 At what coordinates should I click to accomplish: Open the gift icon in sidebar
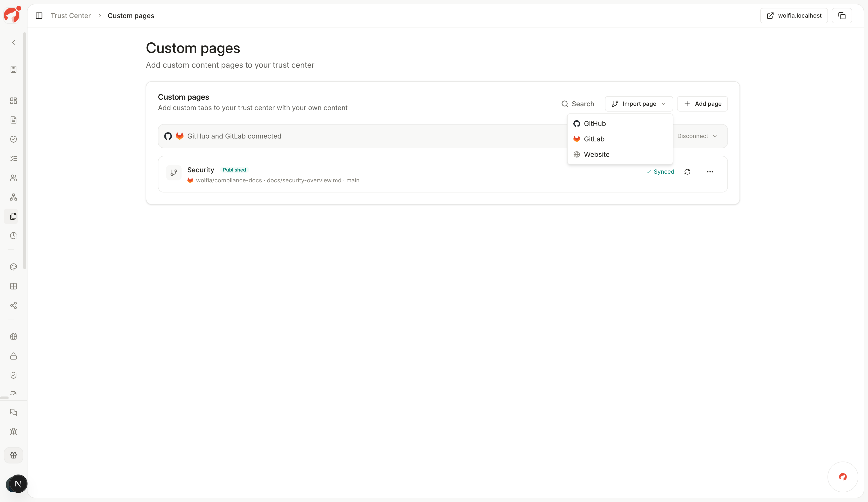pyautogui.click(x=14, y=455)
